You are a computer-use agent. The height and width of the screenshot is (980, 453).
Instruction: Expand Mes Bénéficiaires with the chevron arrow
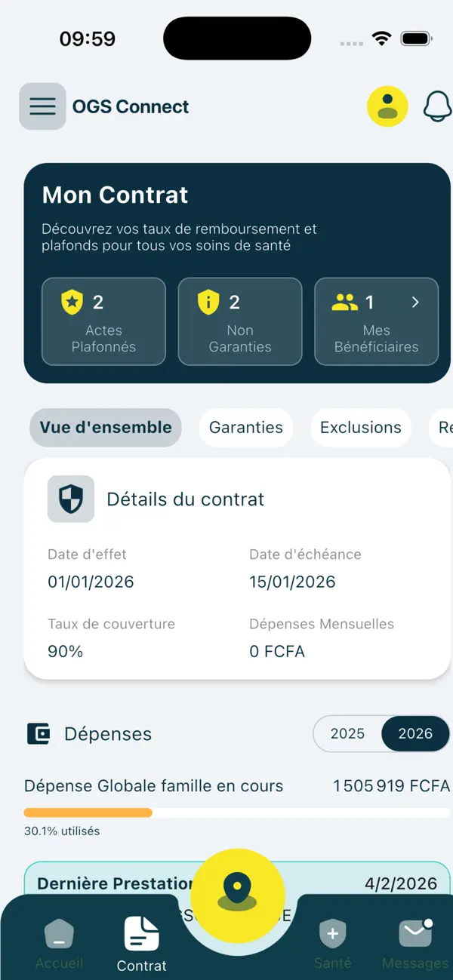pos(414,301)
